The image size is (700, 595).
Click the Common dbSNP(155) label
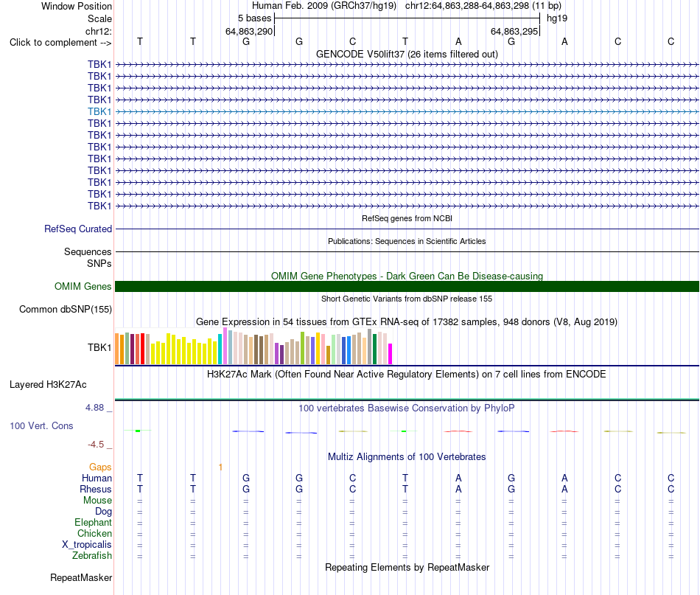pyautogui.click(x=65, y=309)
